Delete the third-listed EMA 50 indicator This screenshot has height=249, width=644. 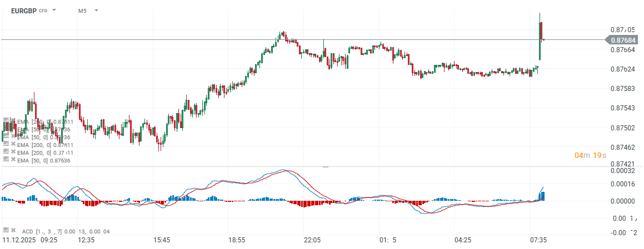click(x=13, y=136)
